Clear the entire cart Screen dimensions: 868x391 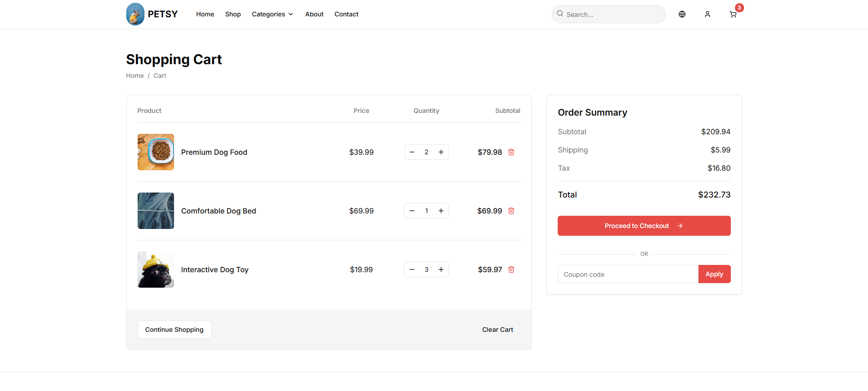click(x=497, y=330)
